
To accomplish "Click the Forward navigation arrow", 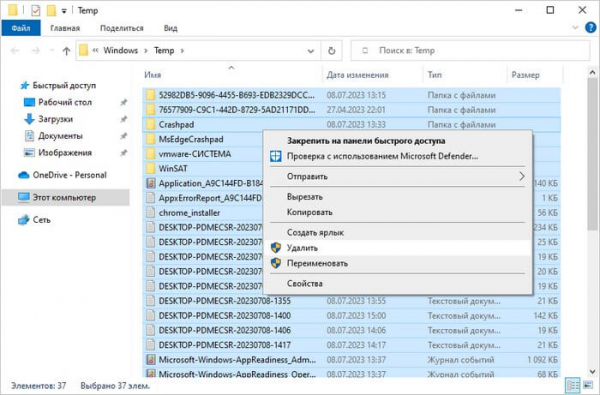I will pos(35,51).
